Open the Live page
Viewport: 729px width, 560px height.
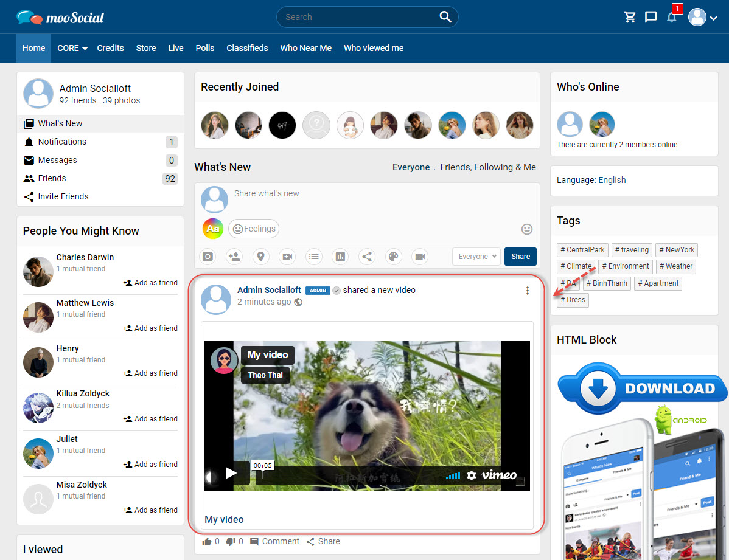click(176, 48)
